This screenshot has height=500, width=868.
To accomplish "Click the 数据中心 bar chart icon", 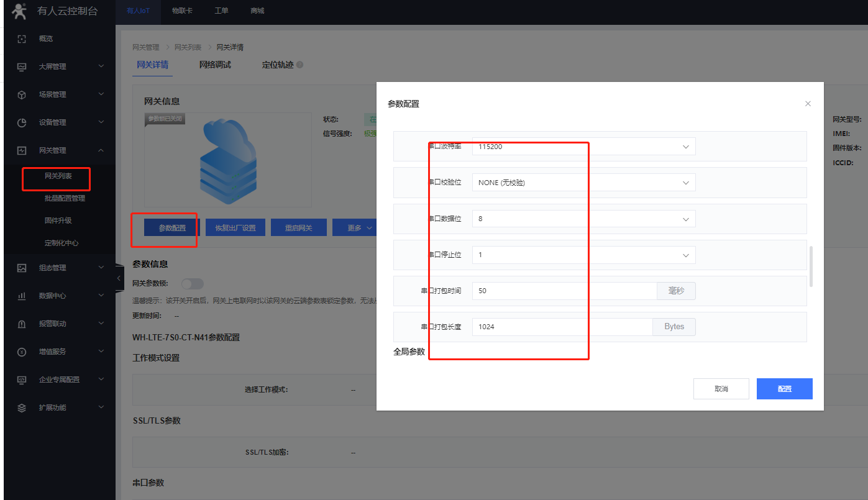I will point(22,296).
